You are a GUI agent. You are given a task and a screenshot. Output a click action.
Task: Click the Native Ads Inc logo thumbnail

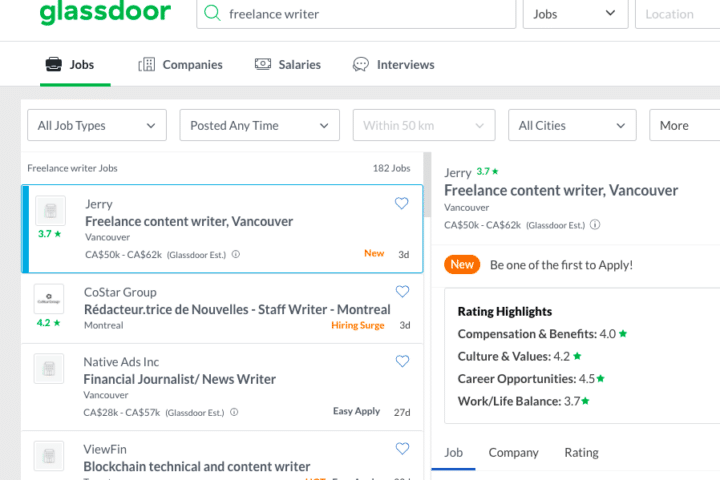[x=49, y=368]
